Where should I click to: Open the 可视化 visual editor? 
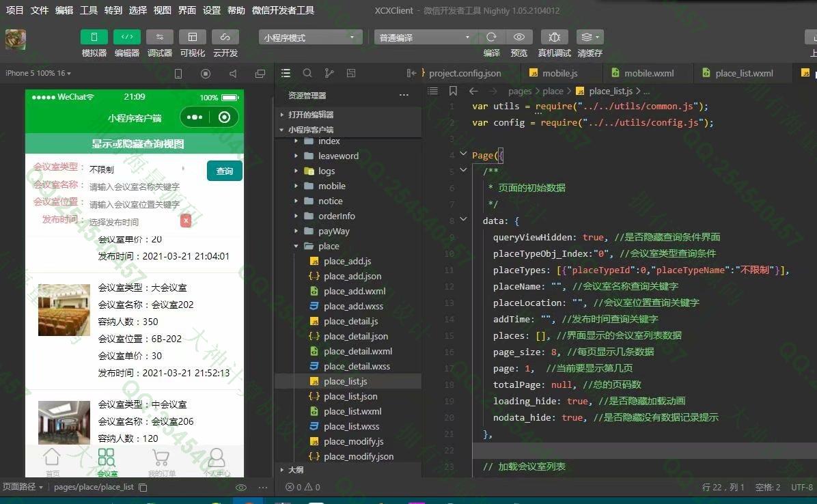(x=192, y=37)
